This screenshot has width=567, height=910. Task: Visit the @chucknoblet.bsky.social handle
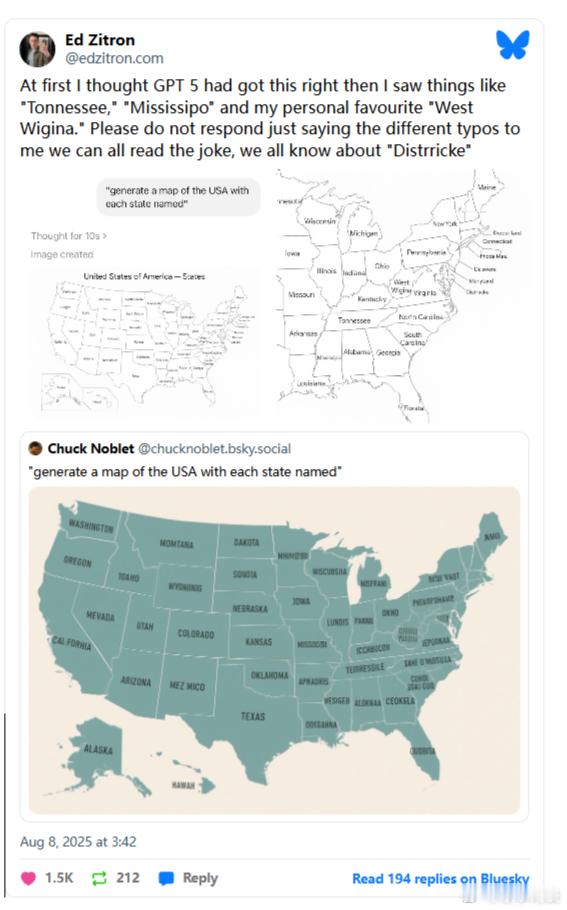pos(214,449)
